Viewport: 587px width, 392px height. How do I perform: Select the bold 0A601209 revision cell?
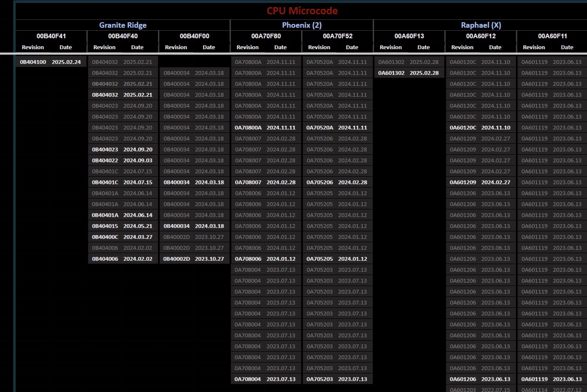point(463,182)
